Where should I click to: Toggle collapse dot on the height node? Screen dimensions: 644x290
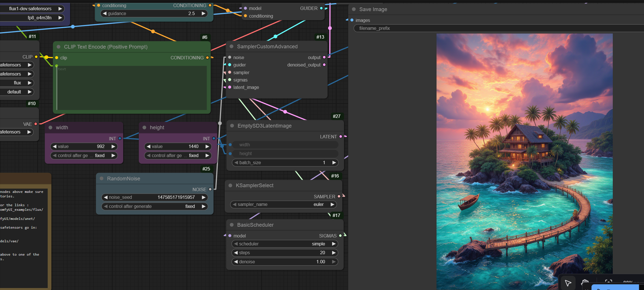pos(144,128)
